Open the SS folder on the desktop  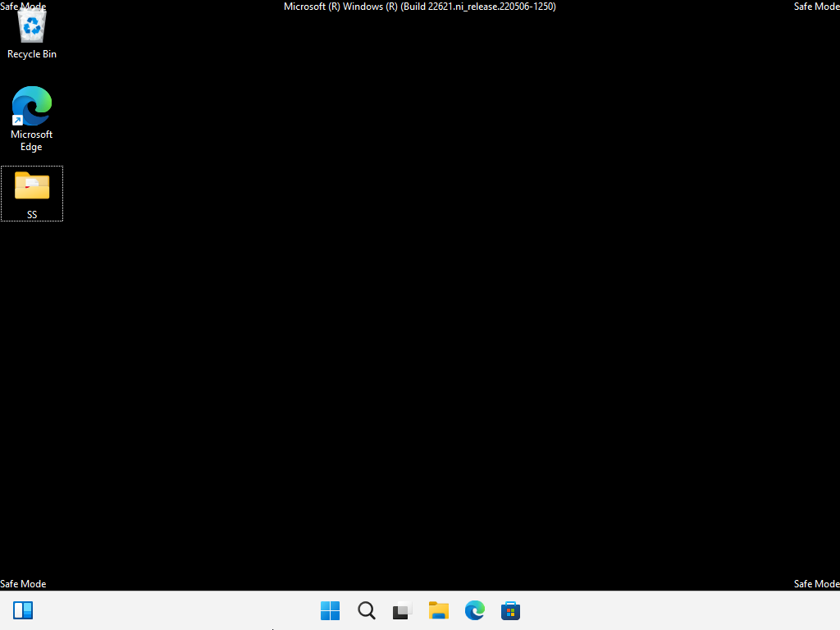point(31,187)
